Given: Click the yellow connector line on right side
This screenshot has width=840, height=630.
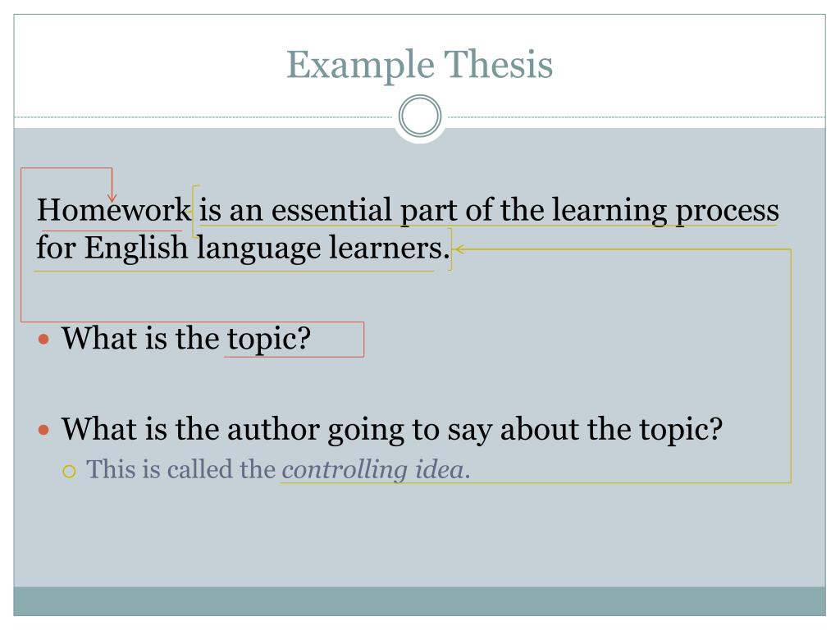Looking at the screenshot, I should [791, 366].
